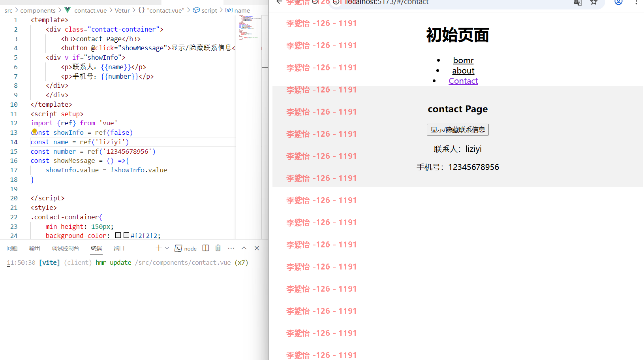The width and height of the screenshot is (644, 360).
Task: Click the Vue file icon in breadcrumb
Action: pos(68,10)
